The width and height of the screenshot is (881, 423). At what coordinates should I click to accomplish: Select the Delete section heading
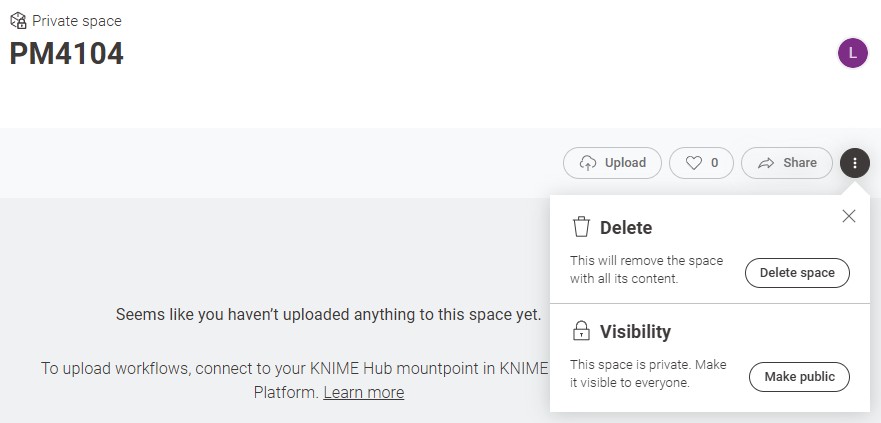point(625,228)
